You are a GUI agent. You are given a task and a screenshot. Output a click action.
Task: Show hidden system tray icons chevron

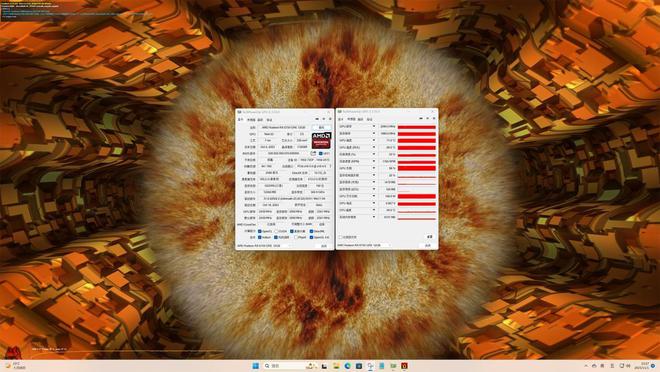586,366
